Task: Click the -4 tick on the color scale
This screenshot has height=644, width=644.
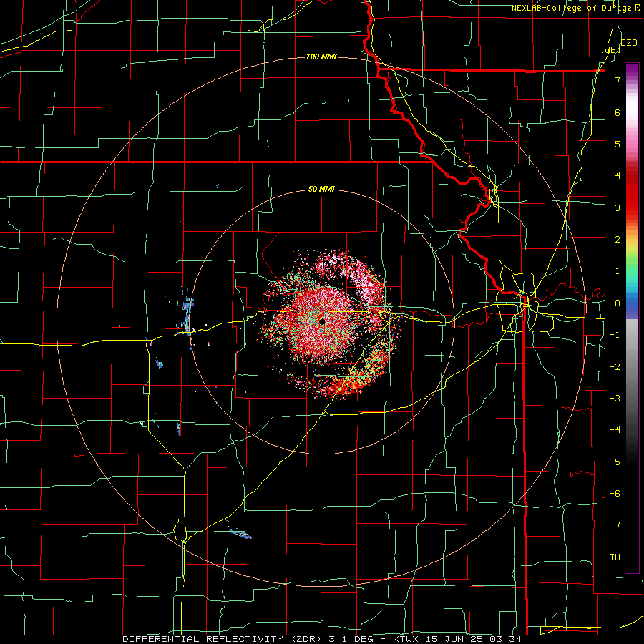Action: click(x=615, y=430)
